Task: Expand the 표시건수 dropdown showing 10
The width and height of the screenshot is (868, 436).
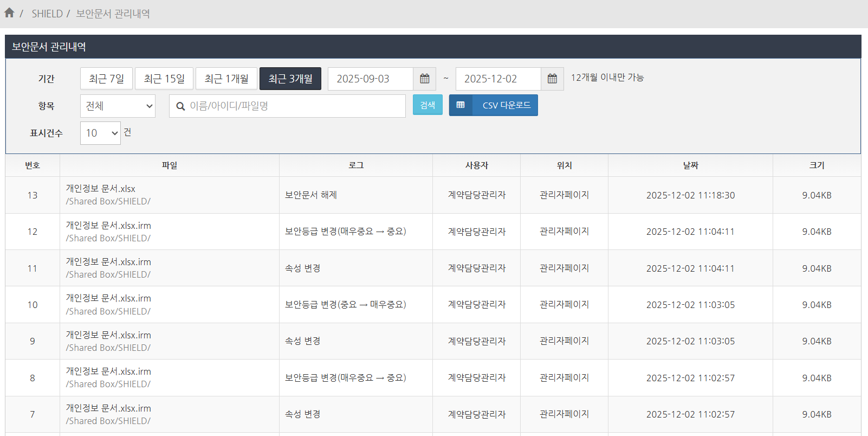Action: pyautogui.click(x=100, y=133)
